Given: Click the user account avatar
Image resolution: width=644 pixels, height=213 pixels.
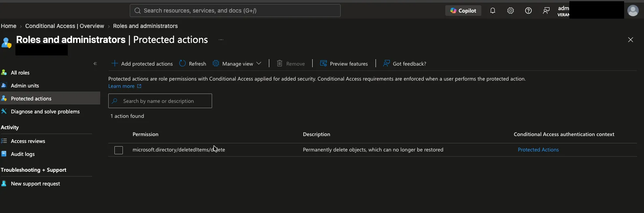Looking at the screenshot, I should point(633,11).
